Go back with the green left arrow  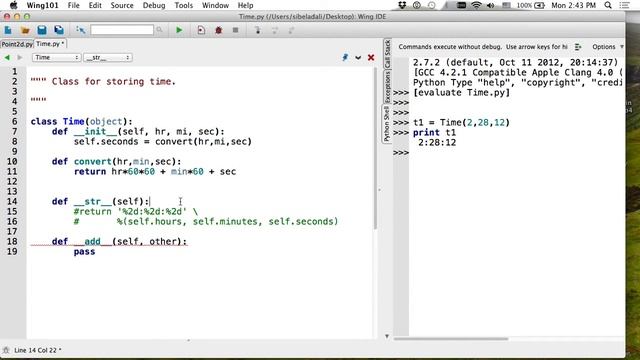point(7,58)
